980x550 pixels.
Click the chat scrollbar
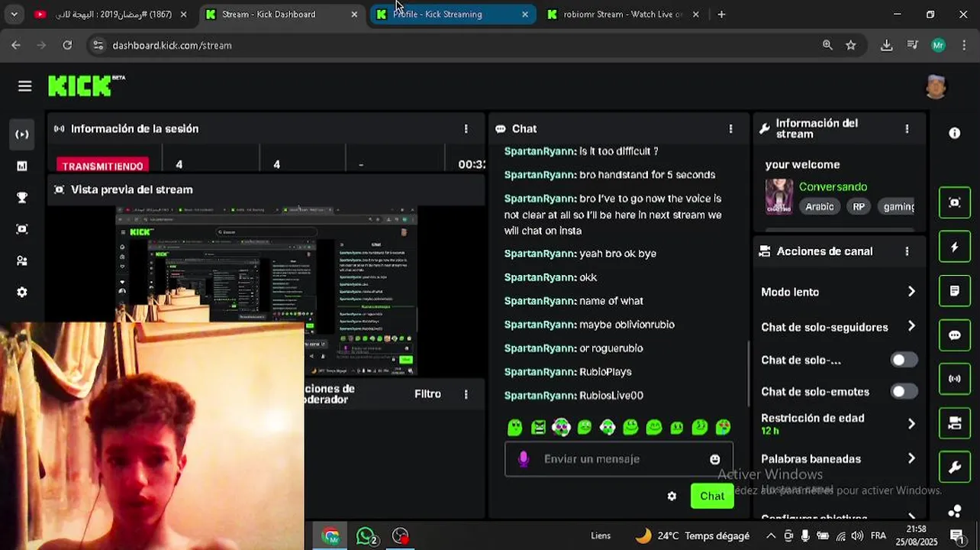[748, 373]
